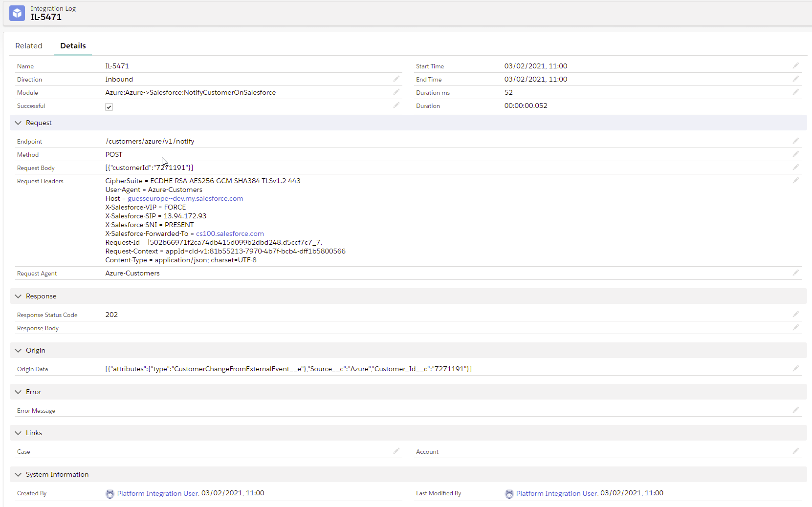Click the CipherSuite header line
This screenshot has height=507, width=812.
[203, 181]
